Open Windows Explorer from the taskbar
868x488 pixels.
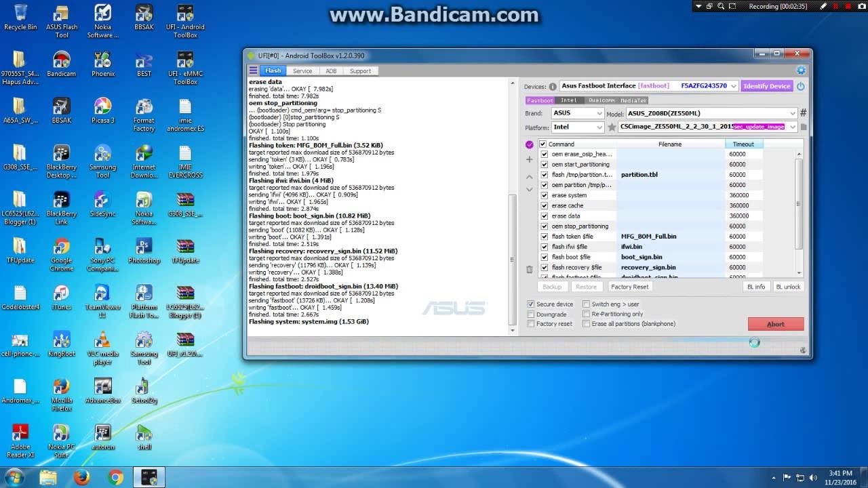tap(48, 477)
